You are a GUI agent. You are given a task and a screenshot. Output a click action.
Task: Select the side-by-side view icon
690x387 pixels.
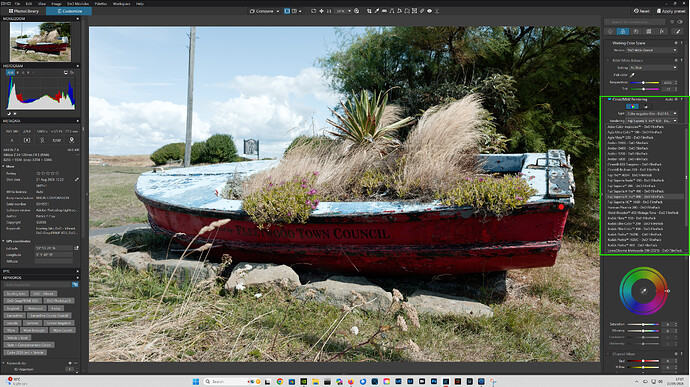pos(294,11)
